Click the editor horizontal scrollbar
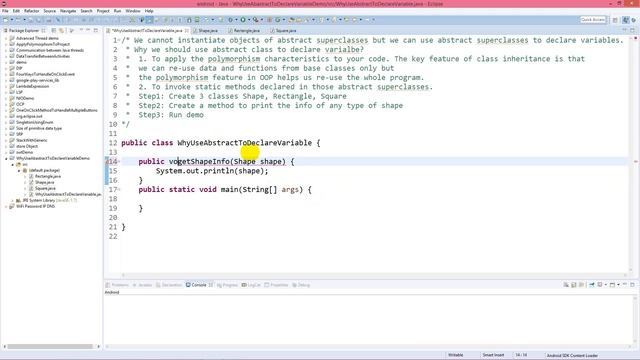 click(374, 275)
